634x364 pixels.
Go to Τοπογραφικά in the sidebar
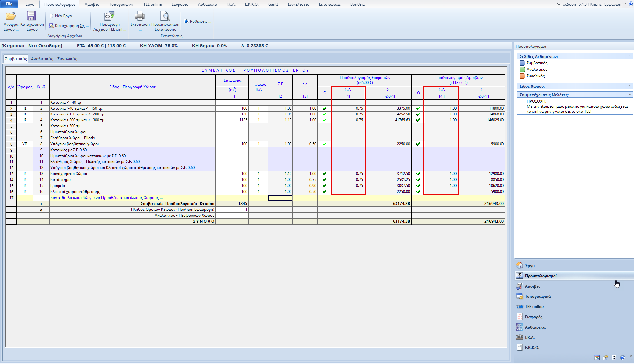pyautogui.click(x=538, y=296)
